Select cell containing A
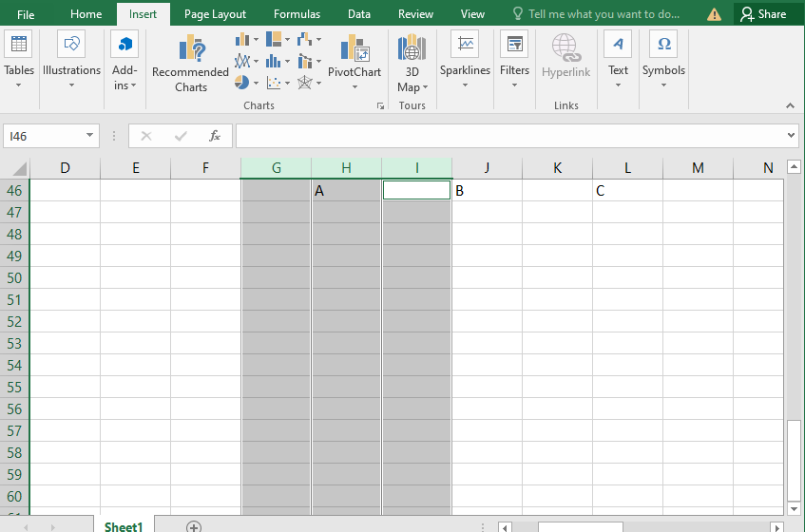This screenshot has width=805, height=532. pos(346,191)
